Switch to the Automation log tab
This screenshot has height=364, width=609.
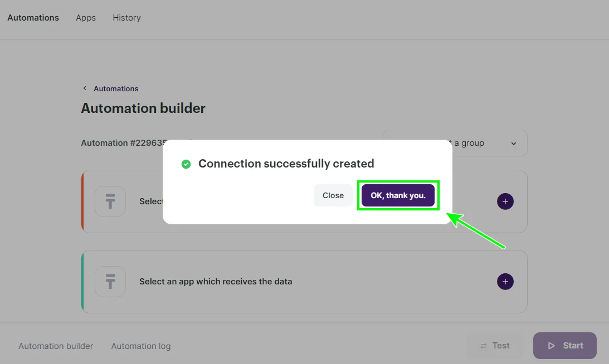[x=140, y=346]
